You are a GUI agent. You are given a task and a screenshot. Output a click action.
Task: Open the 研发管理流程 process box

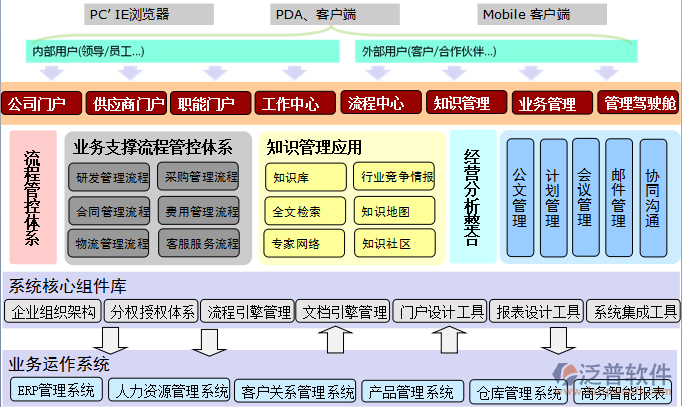point(111,178)
